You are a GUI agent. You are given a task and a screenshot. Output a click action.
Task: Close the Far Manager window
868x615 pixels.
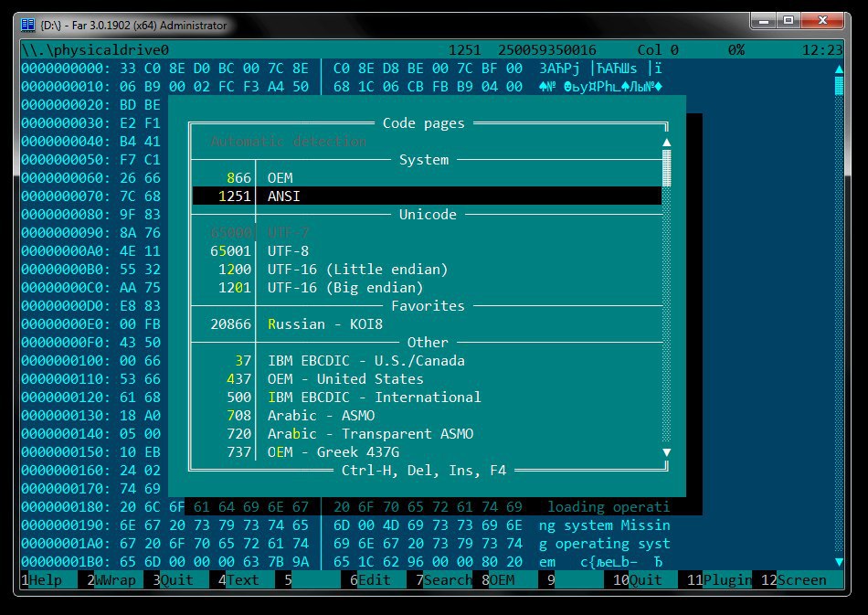click(822, 21)
